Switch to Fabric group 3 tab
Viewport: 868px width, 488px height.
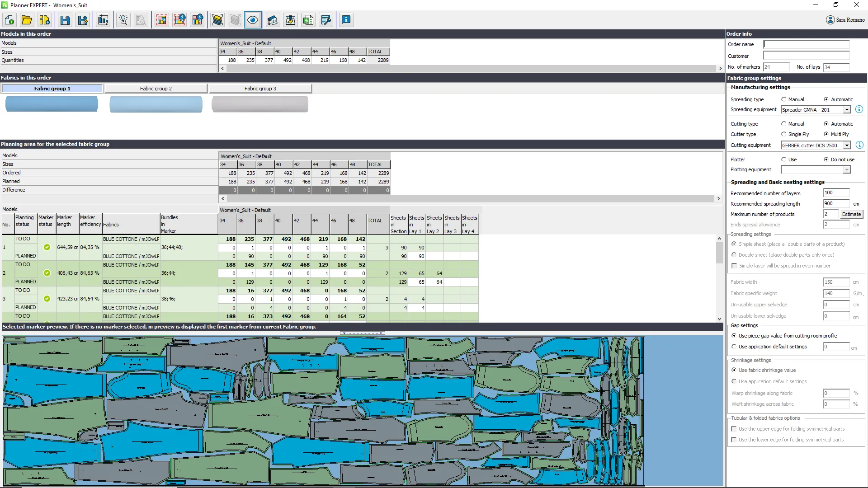[260, 89]
